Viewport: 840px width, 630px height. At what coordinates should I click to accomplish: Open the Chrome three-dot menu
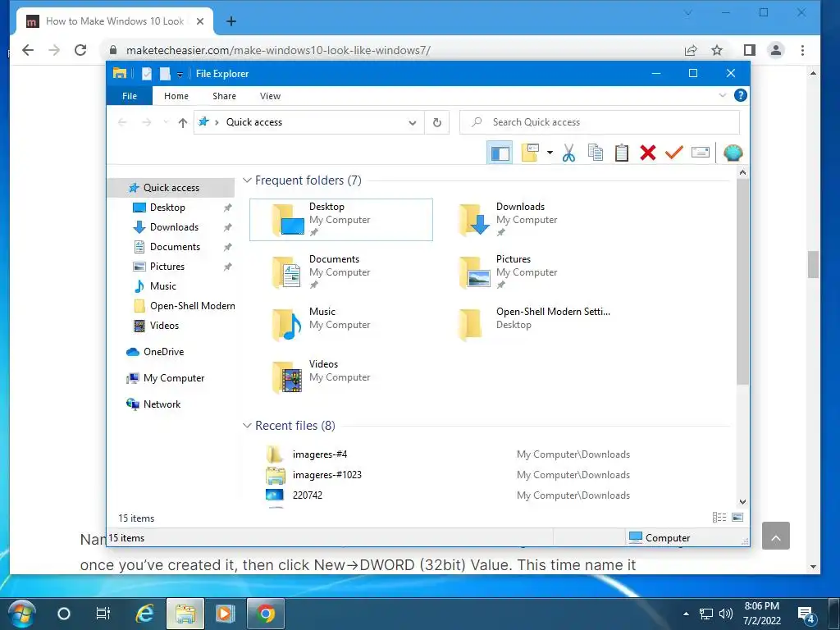[x=802, y=50]
